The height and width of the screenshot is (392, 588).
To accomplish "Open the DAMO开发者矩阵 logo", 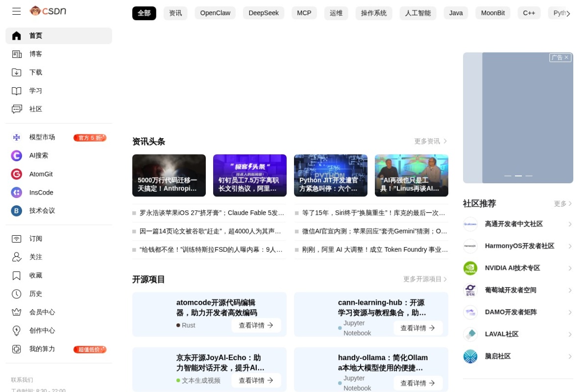I will click(470, 312).
